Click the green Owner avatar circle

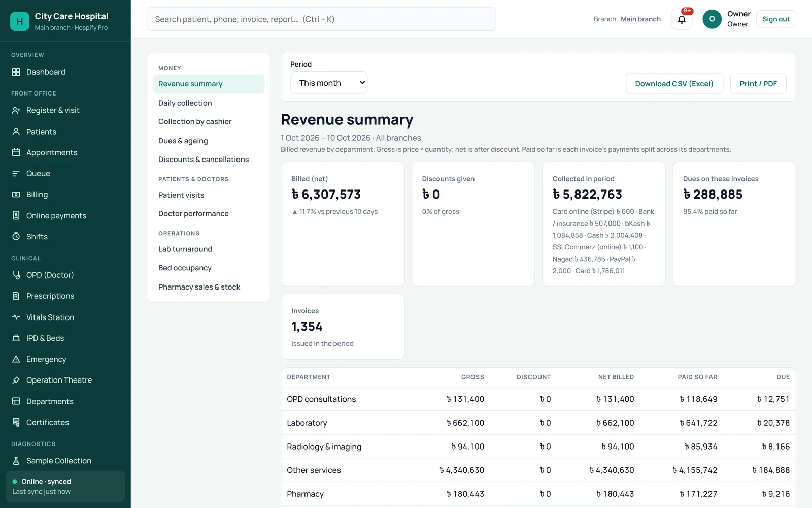pyautogui.click(x=712, y=19)
